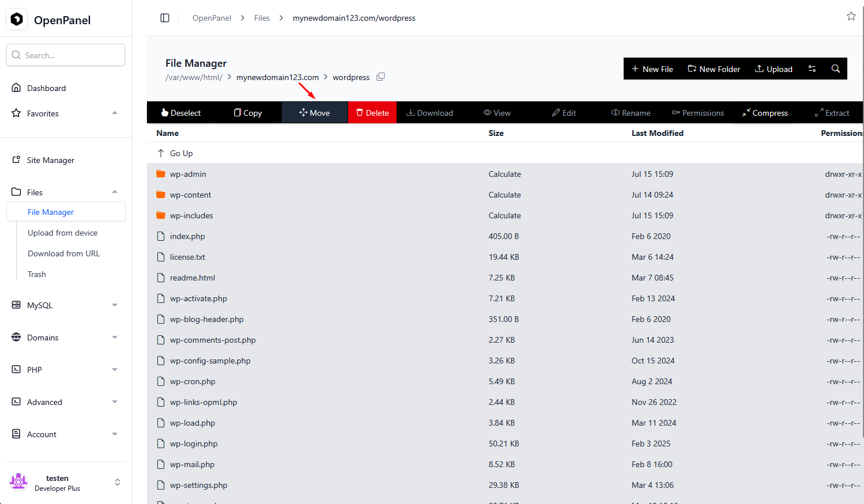The width and height of the screenshot is (864, 504).
Task: Expand the PHP menu arrow
Action: coord(115,370)
